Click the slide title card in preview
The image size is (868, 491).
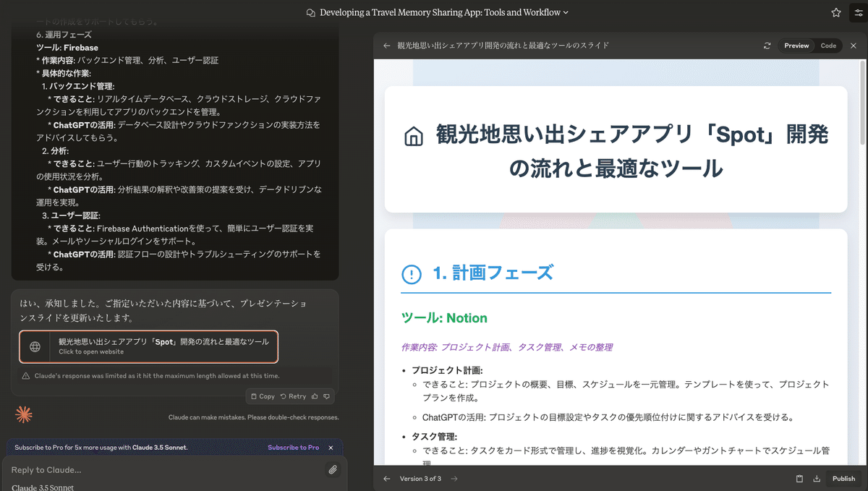click(x=616, y=150)
